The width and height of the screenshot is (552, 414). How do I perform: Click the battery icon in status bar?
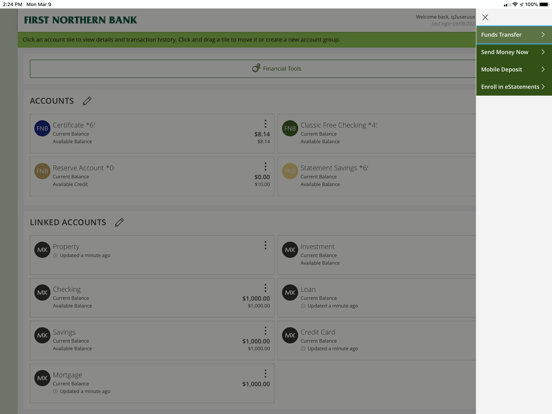point(544,4)
